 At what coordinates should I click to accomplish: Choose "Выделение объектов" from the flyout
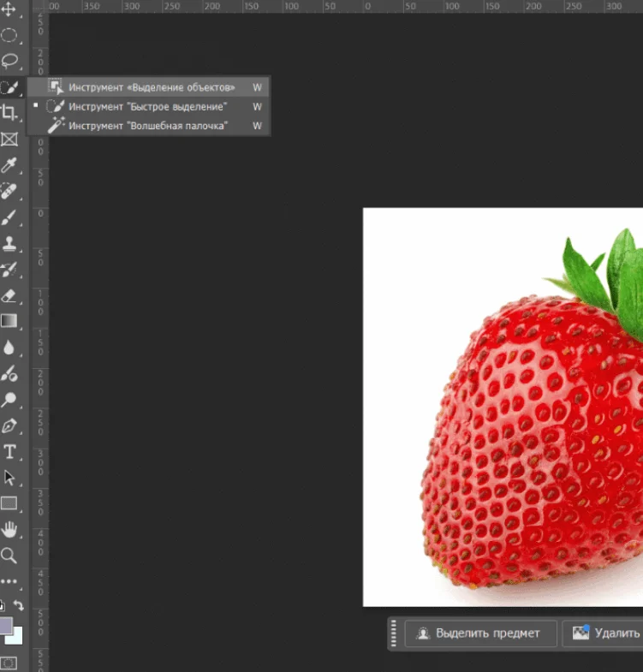(151, 87)
